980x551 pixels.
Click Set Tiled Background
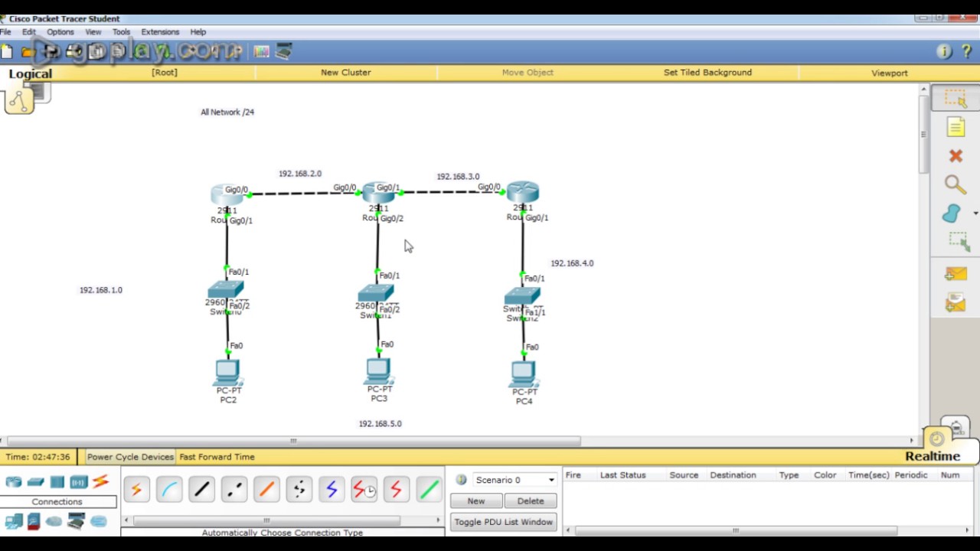click(x=707, y=73)
